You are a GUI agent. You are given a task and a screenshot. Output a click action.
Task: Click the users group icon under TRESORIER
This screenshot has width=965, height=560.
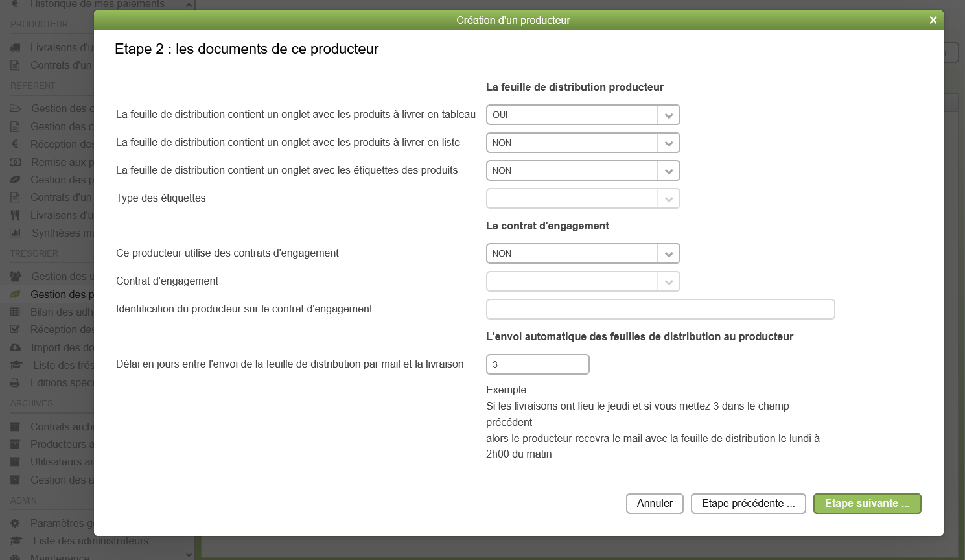pyautogui.click(x=16, y=276)
